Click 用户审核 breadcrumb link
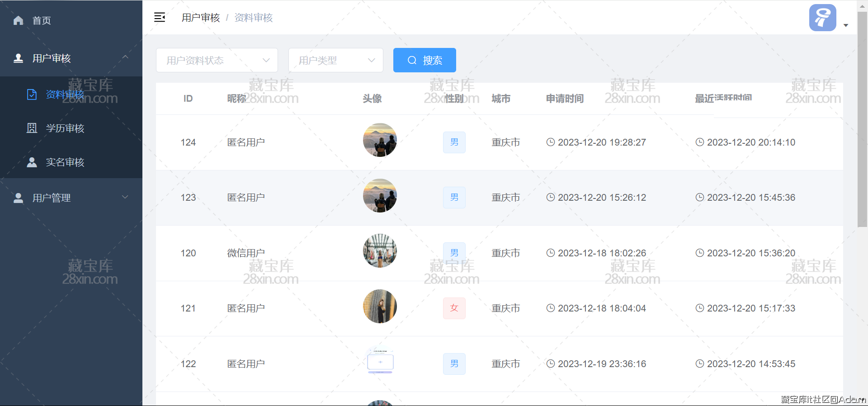The width and height of the screenshot is (868, 406). pyautogui.click(x=201, y=18)
